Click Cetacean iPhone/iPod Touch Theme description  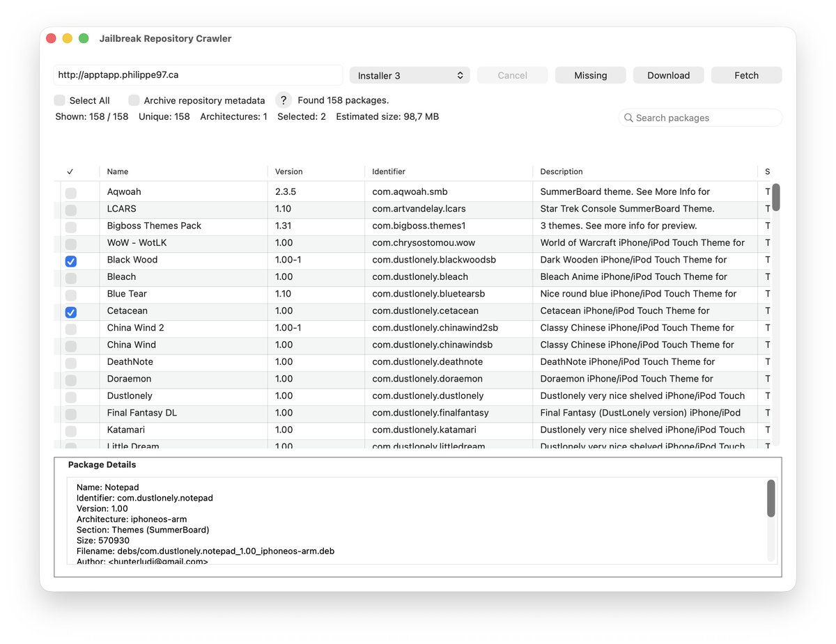[x=625, y=311]
